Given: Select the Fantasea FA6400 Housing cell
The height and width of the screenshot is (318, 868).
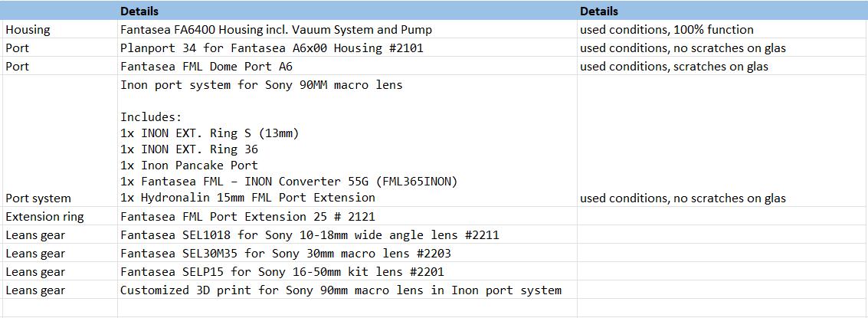Looking at the screenshot, I should pyautogui.click(x=347, y=30).
